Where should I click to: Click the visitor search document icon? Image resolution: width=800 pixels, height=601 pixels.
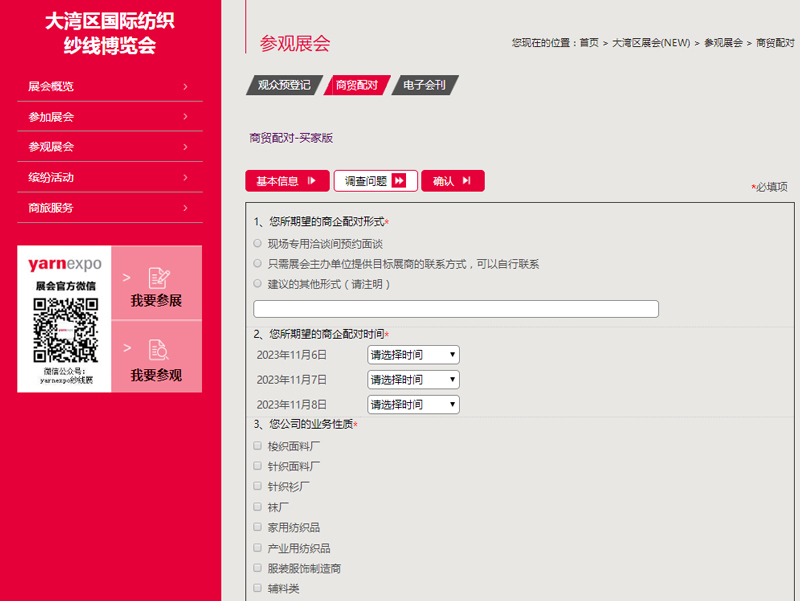157,349
